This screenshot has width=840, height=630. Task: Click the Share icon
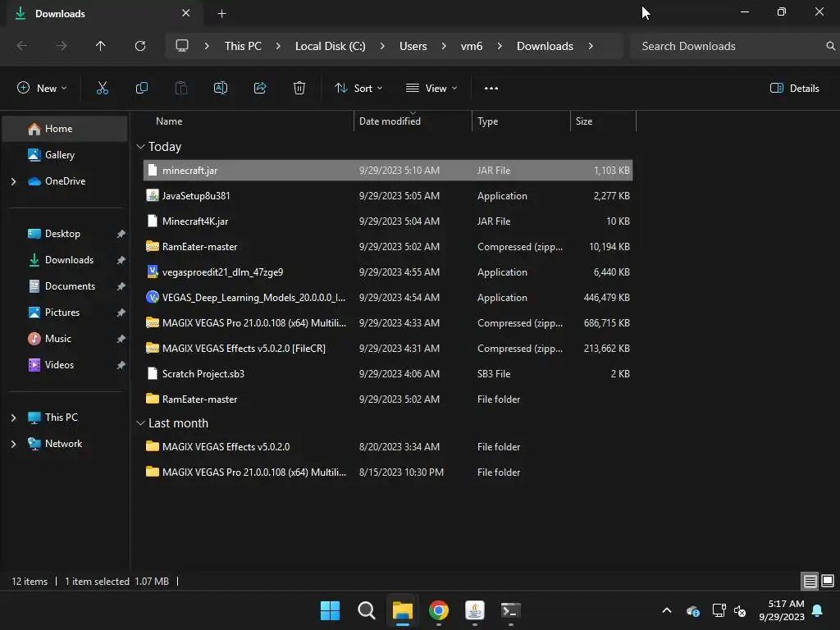(x=260, y=89)
